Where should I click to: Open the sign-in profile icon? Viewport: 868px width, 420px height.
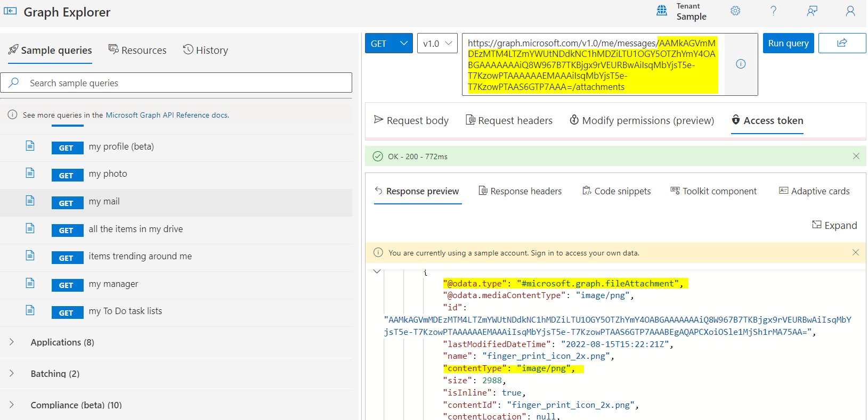pos(850,11)
